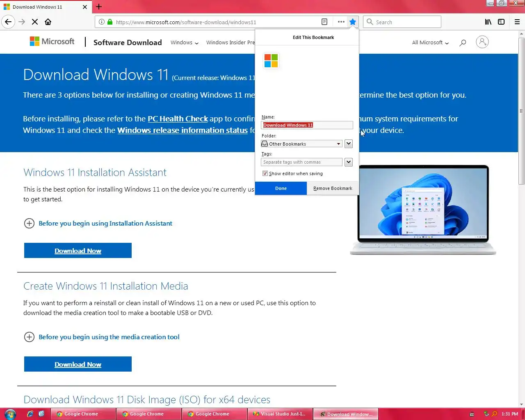Open the Windows Insider Preview nav item
Image resolution: width=525 pixels, height=420 pixels.
click(x=231, y=43)
